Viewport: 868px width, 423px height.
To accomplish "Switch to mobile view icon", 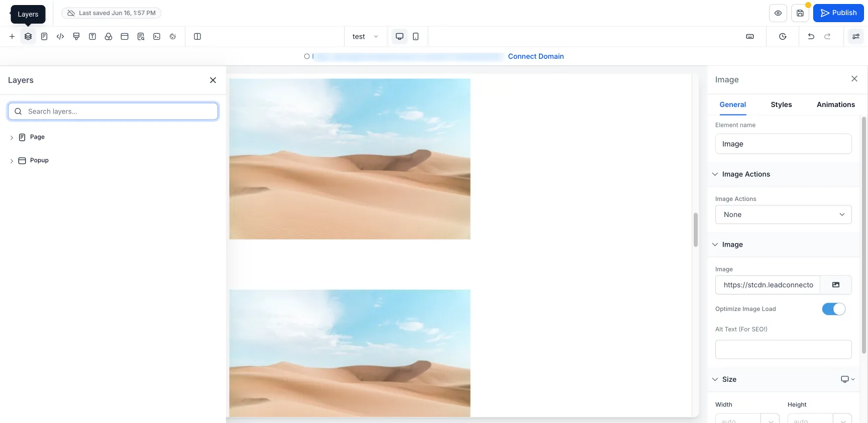I will pos(416,37).
